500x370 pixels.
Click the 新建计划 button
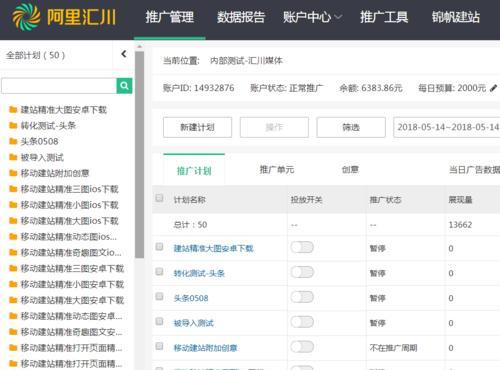[x=197, y=127]
